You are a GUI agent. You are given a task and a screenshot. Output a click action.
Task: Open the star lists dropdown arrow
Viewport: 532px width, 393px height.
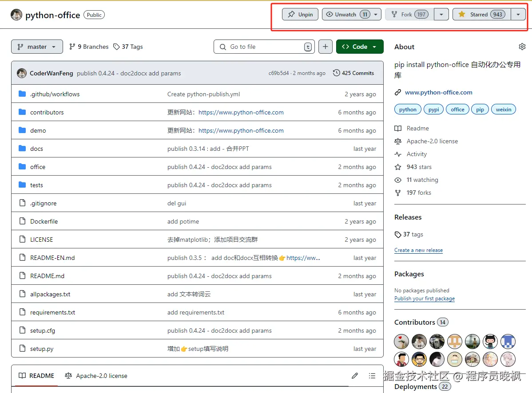[518, 14]
